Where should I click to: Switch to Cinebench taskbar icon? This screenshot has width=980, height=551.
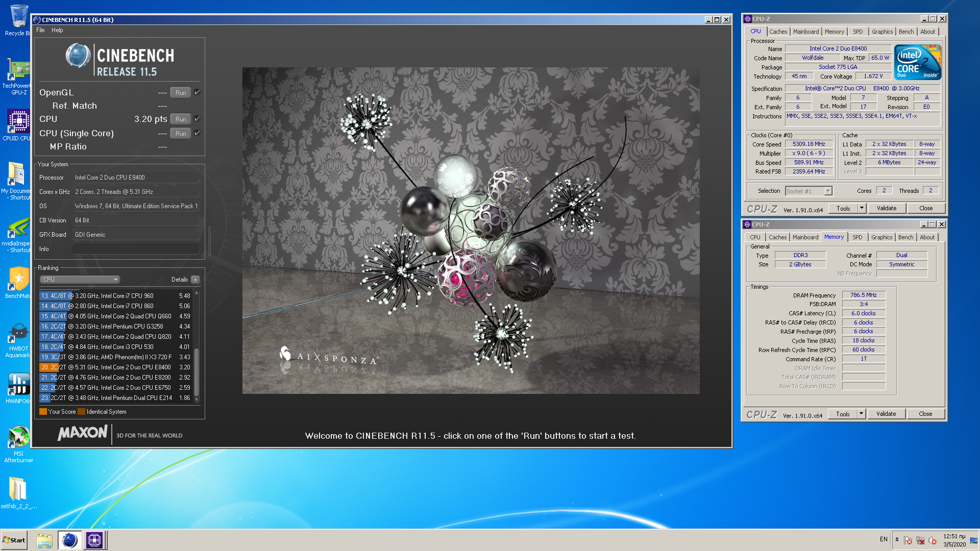point(69,540)
